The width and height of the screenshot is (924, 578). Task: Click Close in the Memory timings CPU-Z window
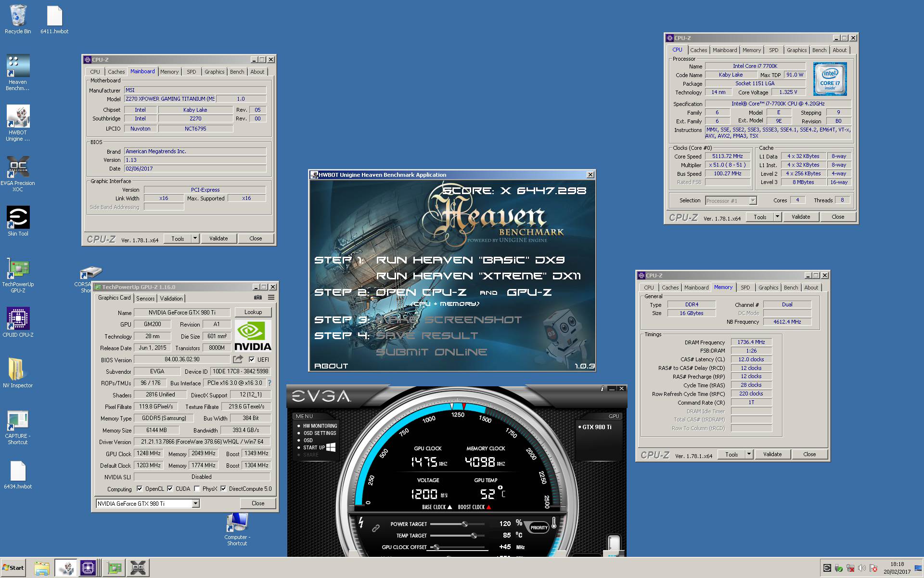tap(809, 454)
